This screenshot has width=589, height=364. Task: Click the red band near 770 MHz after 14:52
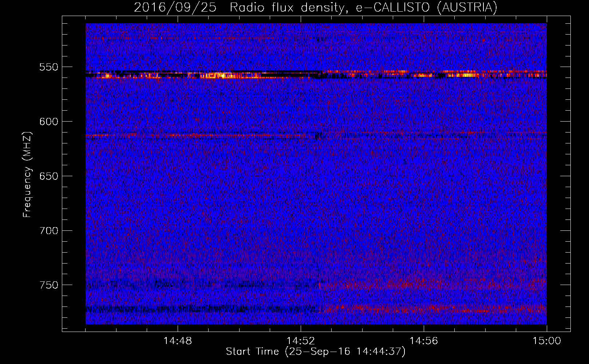coord(432,309)
